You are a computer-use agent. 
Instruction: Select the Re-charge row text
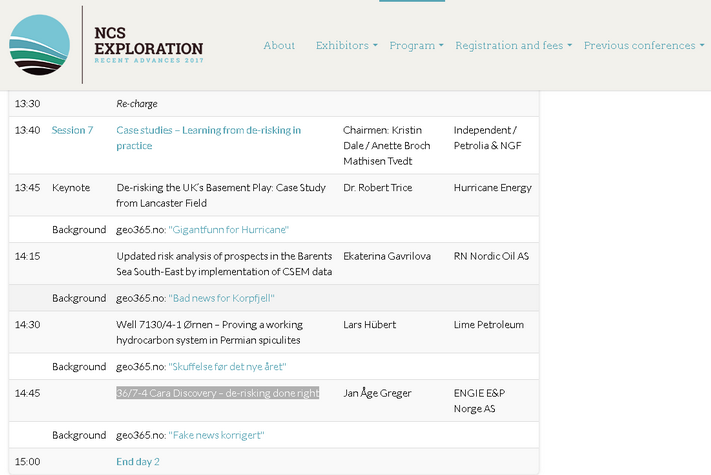(136, 103)
